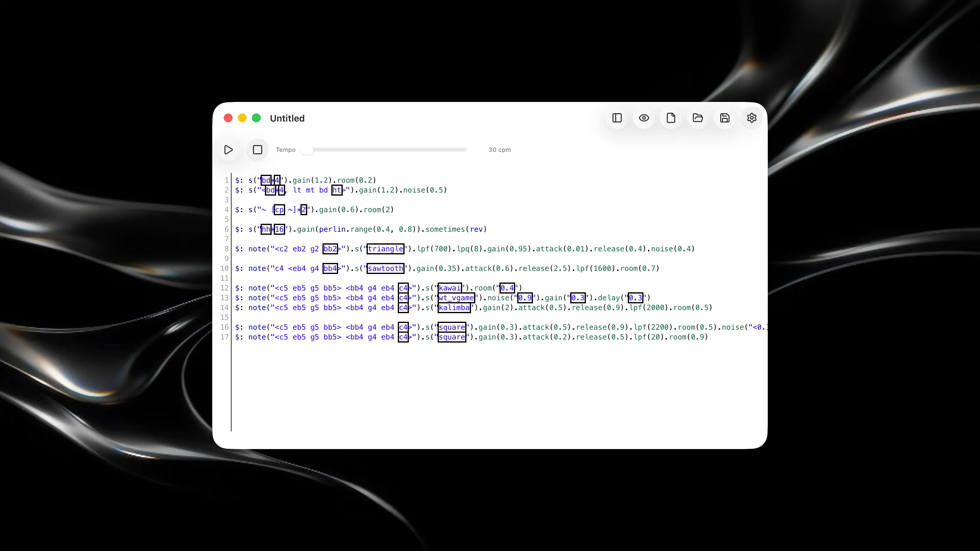
Task: Click 'release(2.5)' in line 10
Action: pyautogui.click(x=545, y=268)
